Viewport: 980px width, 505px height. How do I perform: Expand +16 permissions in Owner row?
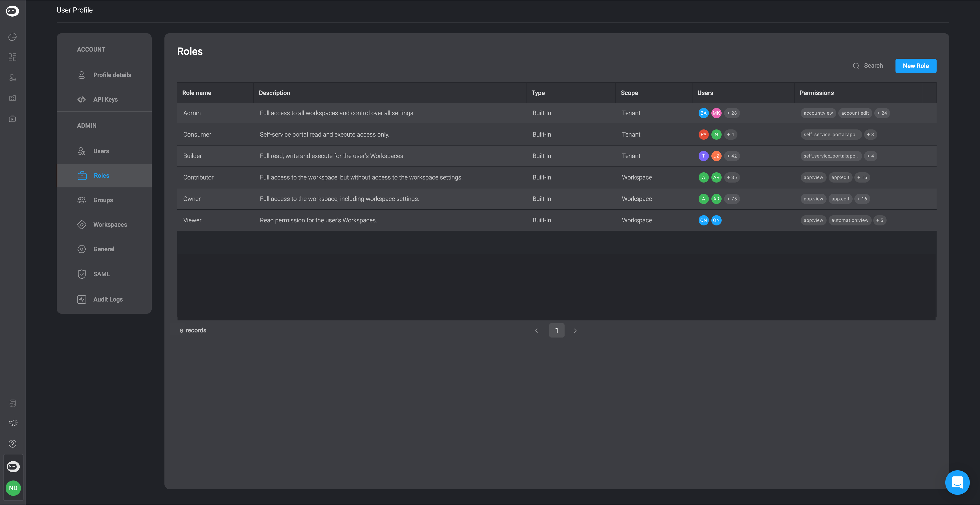point(862,199)
